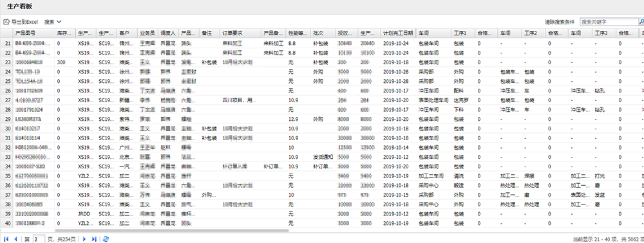The width and height of the screenshot is (644, 243).
Task: Click the 业务员 column header
Action: click(x=147, y=33)
